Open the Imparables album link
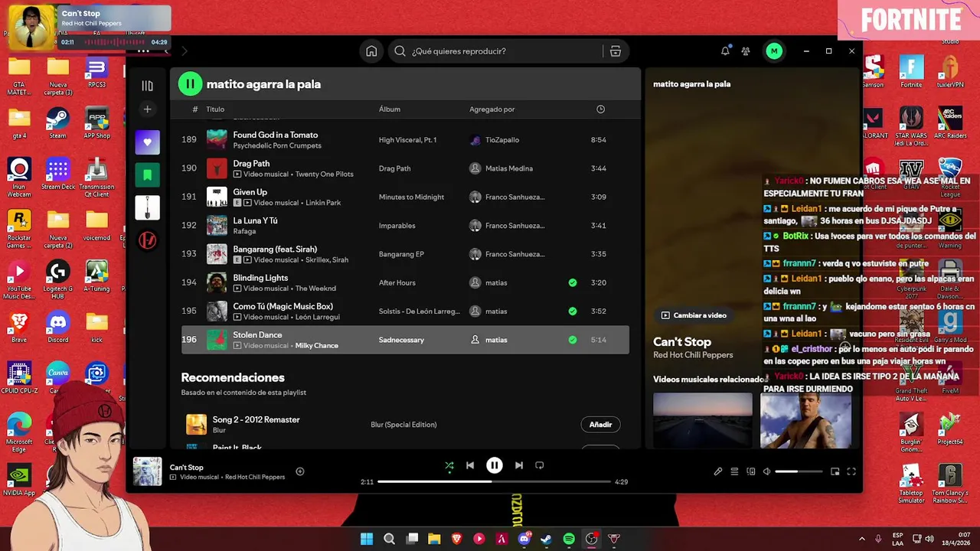The height and width of the screenshot is (551, 980). pos(397,226)
